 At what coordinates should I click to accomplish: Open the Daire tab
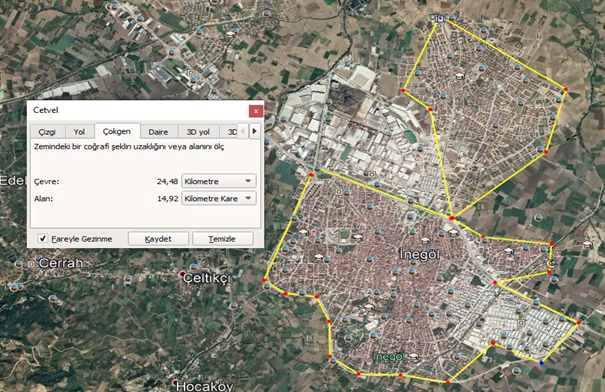point(158,132)
